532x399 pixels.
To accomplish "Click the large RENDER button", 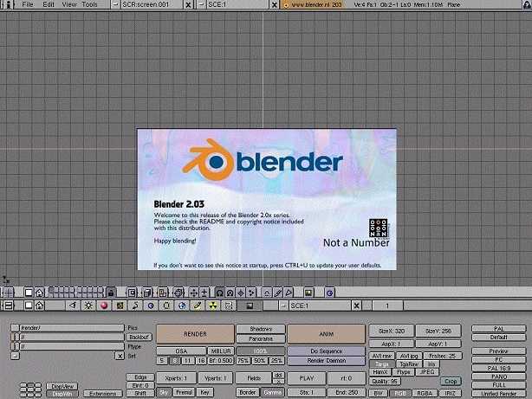I will pyautogui.click(x=195, y=333).
